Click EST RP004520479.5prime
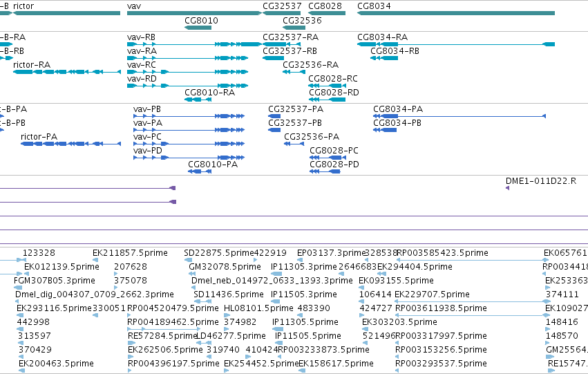The height and width of the screenshot is (374, 588). pos(130,315)
